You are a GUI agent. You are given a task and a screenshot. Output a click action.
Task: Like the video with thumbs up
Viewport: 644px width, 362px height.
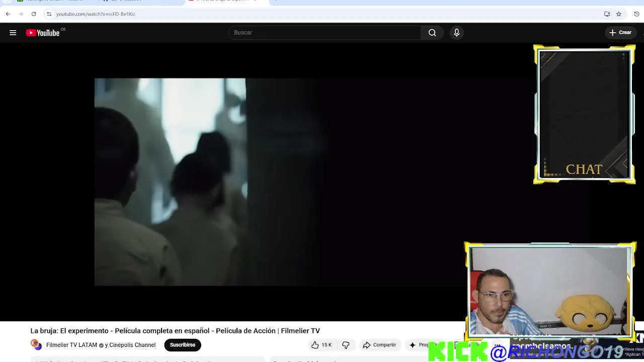coord(321,345)
